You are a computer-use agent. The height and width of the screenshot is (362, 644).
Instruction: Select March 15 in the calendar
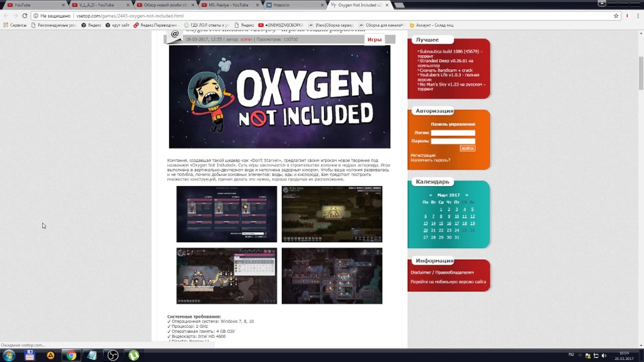point(441,223)
